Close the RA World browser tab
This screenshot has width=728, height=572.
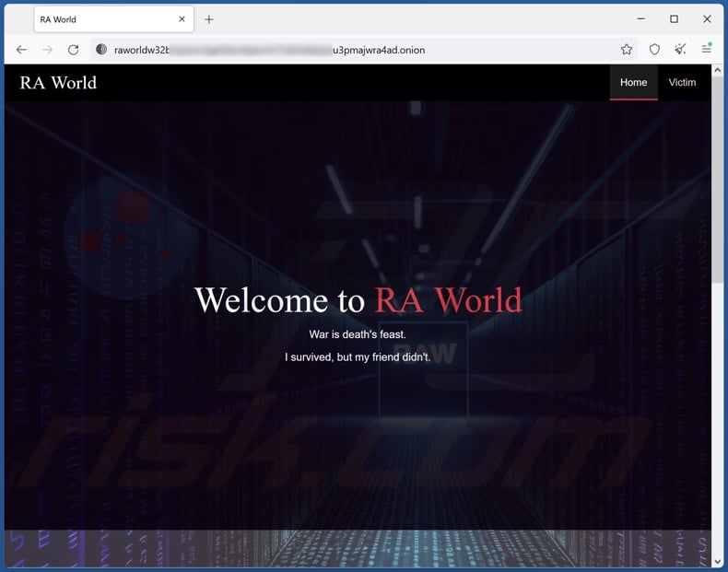coord(182,19)
